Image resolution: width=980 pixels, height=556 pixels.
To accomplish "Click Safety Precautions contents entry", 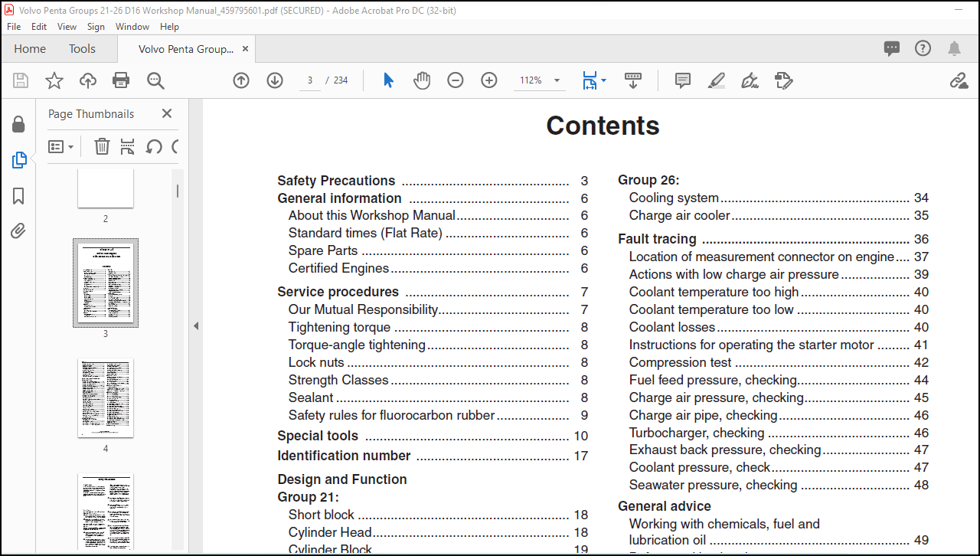I will tap(433, 181).
